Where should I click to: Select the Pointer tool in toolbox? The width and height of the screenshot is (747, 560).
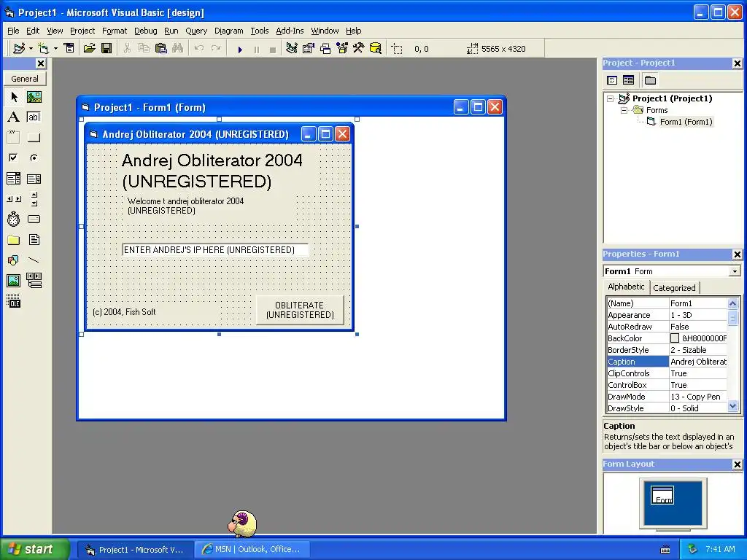tap(14, 97)
